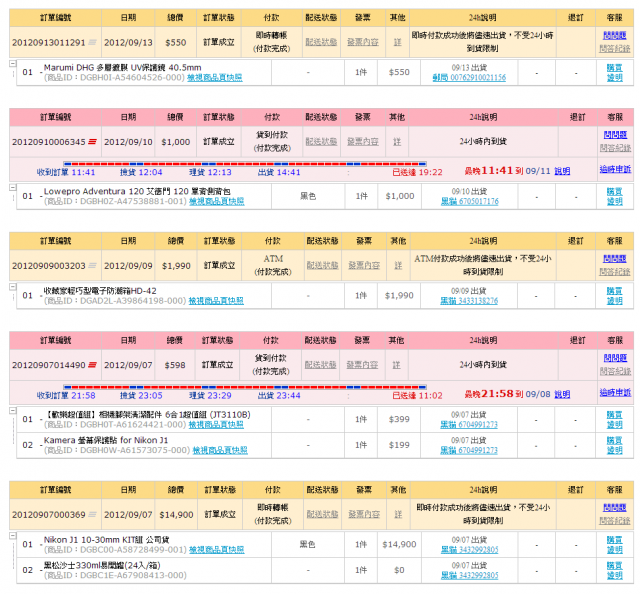View page snapshot for Kamera Nikon J1 protector
Viewport: 640px width, 594px height.
click(x=220, y=450)
